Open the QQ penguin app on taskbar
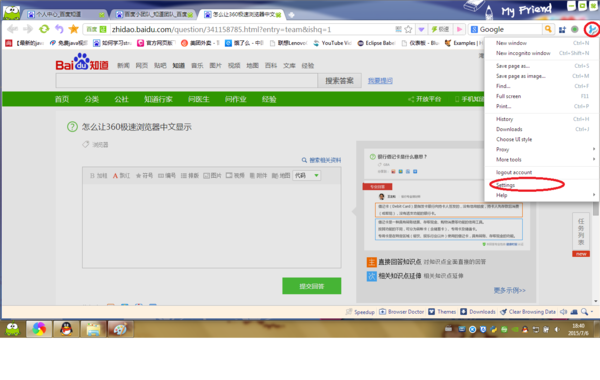The width and height of the screenshot is (600, 380). 66,329
